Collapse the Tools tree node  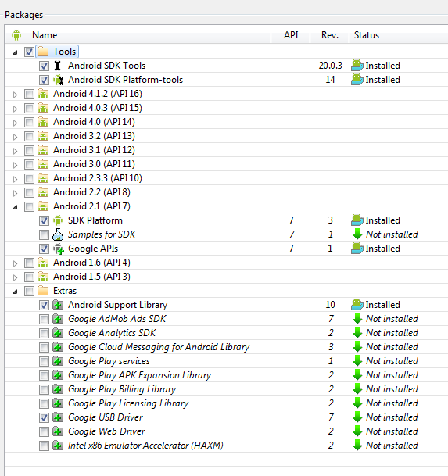click(15, 52)
